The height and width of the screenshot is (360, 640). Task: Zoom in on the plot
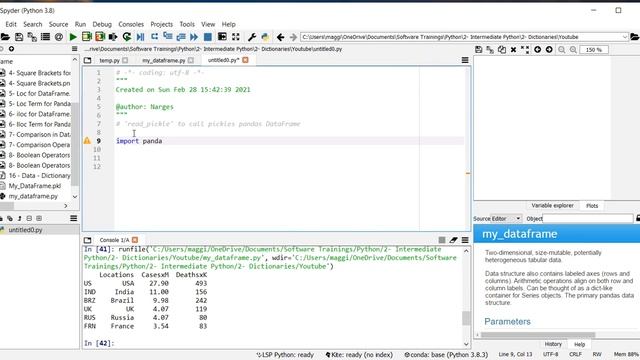click(x=573, y=50)
